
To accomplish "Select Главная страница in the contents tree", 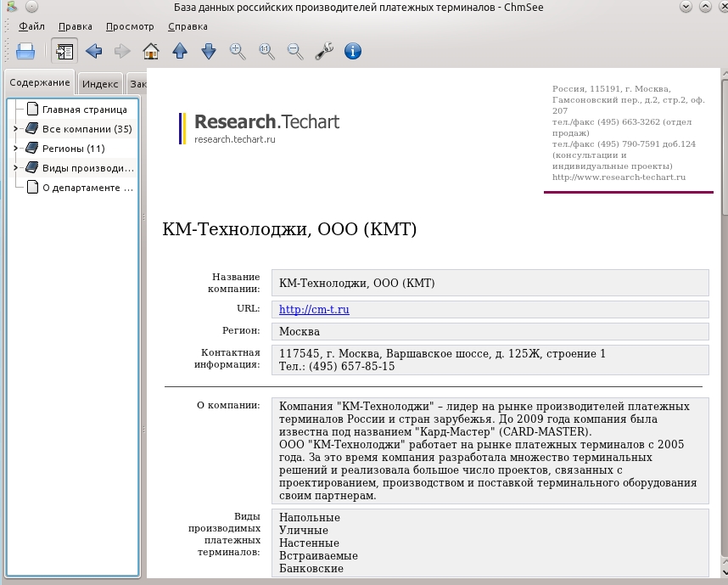I will (85, 110).
